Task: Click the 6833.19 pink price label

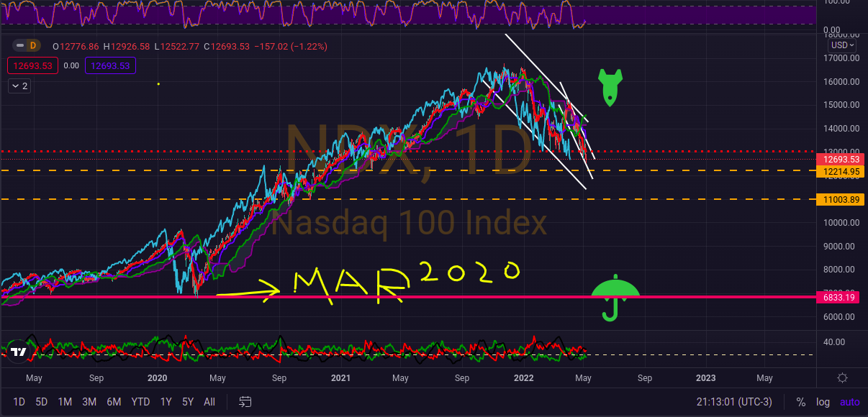Action: [840, 297]
